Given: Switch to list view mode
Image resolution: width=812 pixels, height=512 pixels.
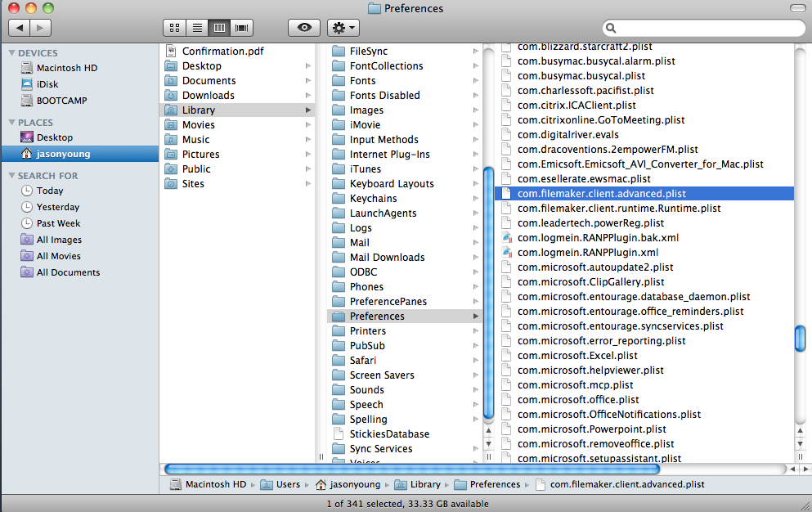Looking at the screenshot, I should coord(197,28).
